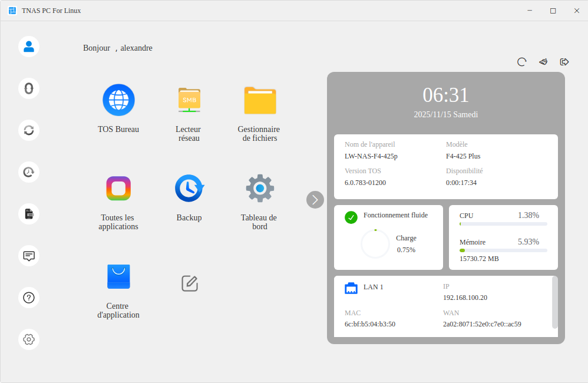Open the Tableau de bord gear
This screenshot has width=588, height=383.
[260, 189]
